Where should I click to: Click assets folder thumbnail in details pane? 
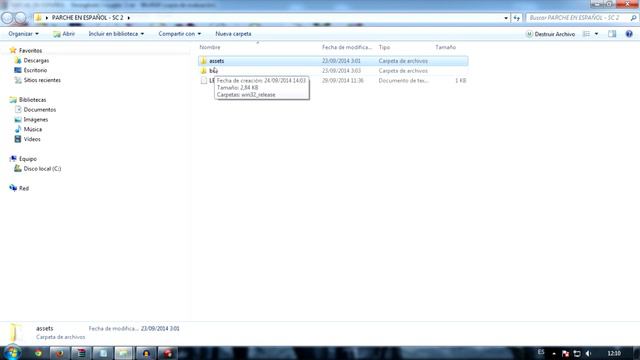coord(15,332)
